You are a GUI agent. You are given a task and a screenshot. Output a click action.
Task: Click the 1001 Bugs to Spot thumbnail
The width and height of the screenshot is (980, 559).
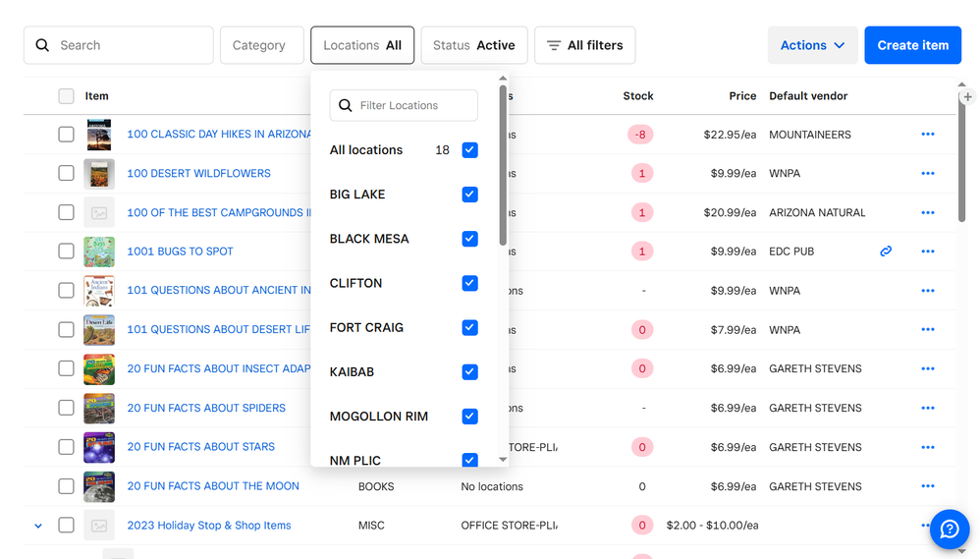(x=99, y=252)
